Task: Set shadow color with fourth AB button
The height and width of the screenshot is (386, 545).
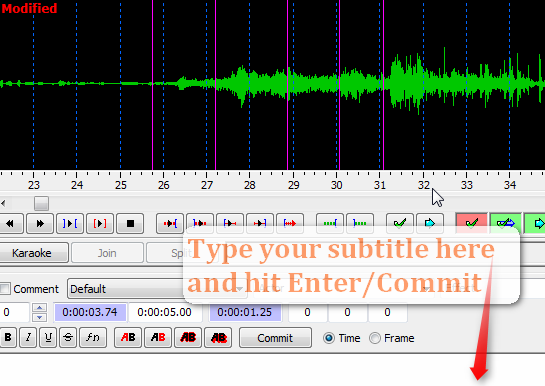Action: point(218,337)
